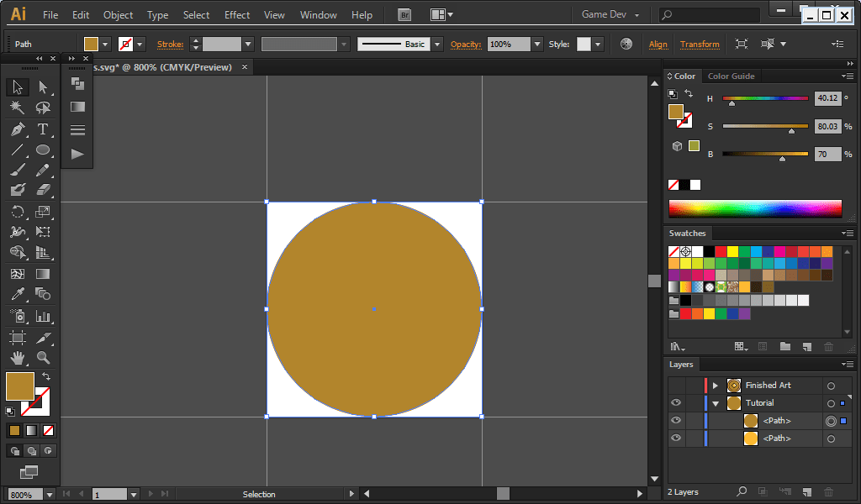This screenshot has width=861, height=504.
Task: Open the Object menu
Action: tap(118, 14)
